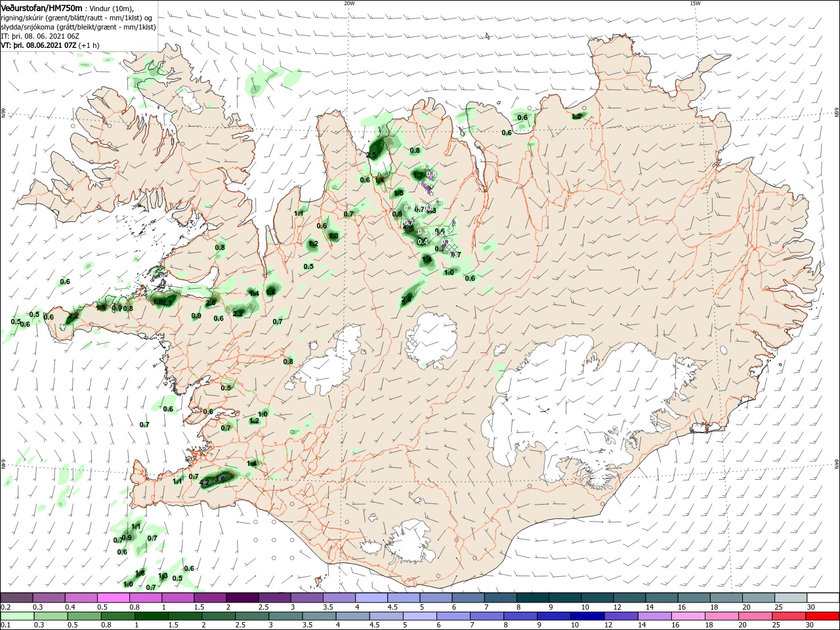Click the IT: þri. 08. 06. 2021 06Z line

[x=40, y=36]
